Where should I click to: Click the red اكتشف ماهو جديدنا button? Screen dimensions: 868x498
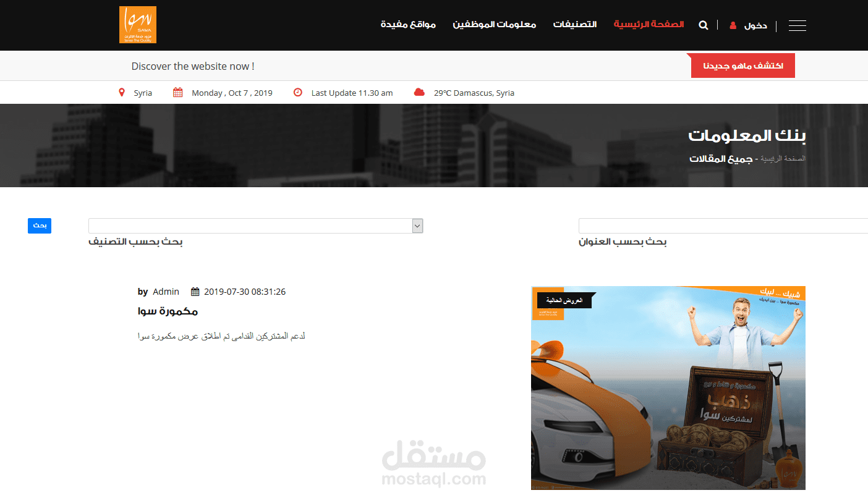pyautogui.click(x=743, y=65)
